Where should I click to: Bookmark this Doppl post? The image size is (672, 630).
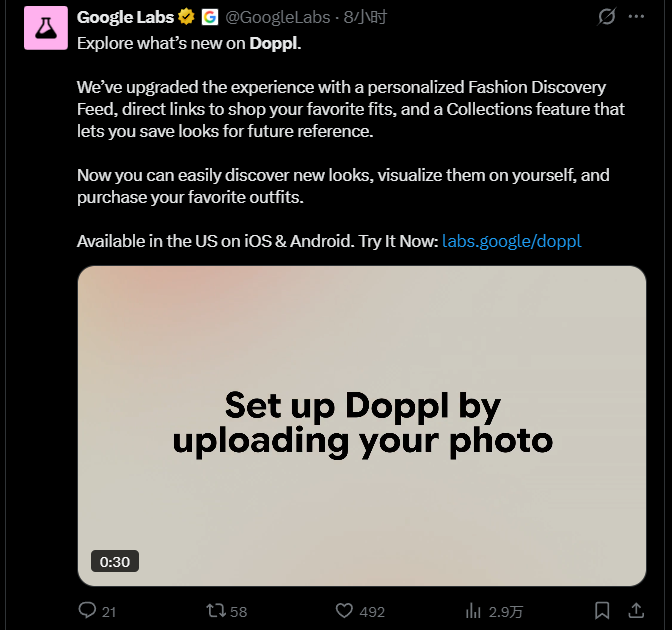[x=602, y=610]
